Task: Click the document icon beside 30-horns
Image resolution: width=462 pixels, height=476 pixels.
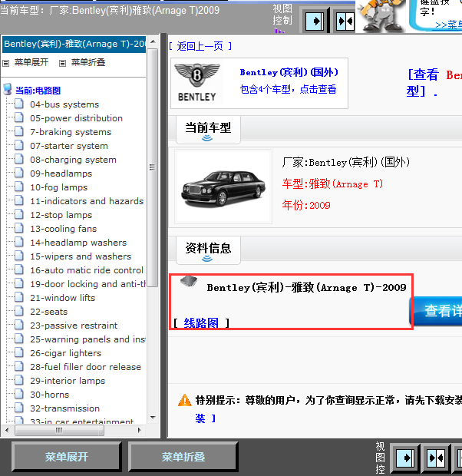Action: tap(19, 394)
